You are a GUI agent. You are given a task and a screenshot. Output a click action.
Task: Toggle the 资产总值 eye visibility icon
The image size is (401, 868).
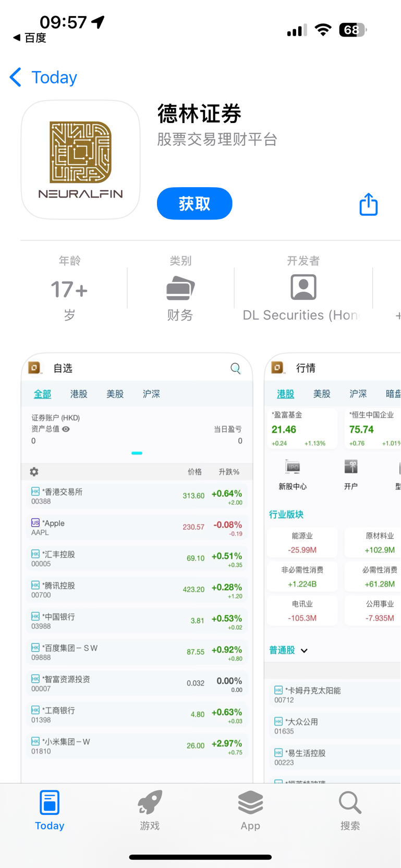[x=66, y=429]
